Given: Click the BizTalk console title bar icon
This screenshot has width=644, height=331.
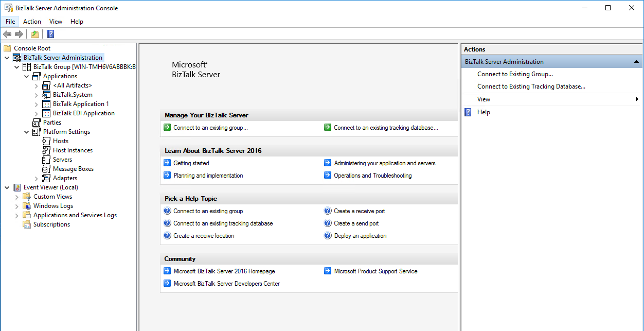Looking at the screenshot, I should click(x=9, y=8).
